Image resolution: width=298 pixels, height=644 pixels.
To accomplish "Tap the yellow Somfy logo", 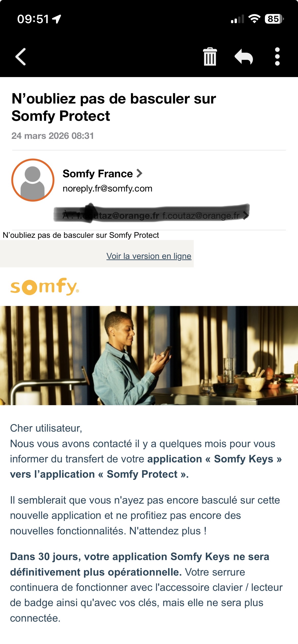I will [x=45, y=287].
